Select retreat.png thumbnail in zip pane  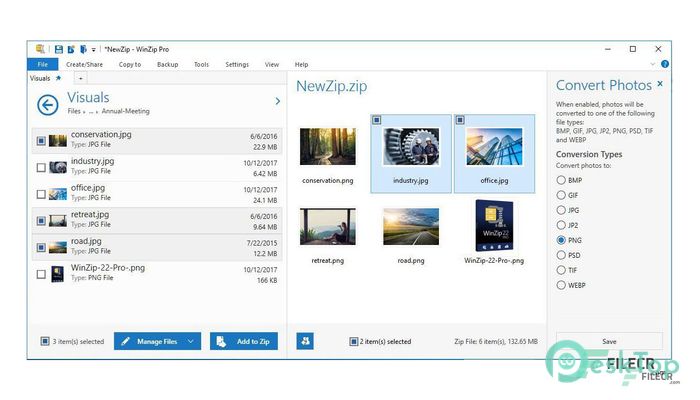328,226
